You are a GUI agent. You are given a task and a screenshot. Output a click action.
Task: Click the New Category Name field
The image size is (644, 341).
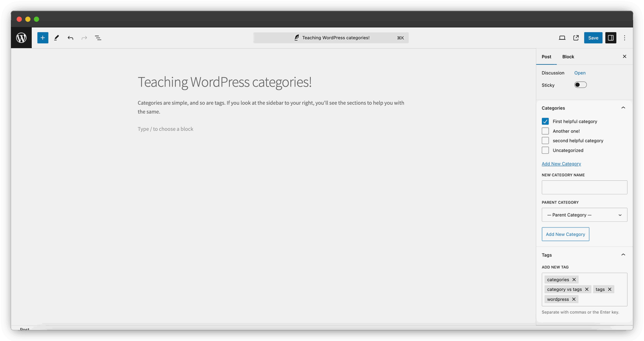[584, 187]
